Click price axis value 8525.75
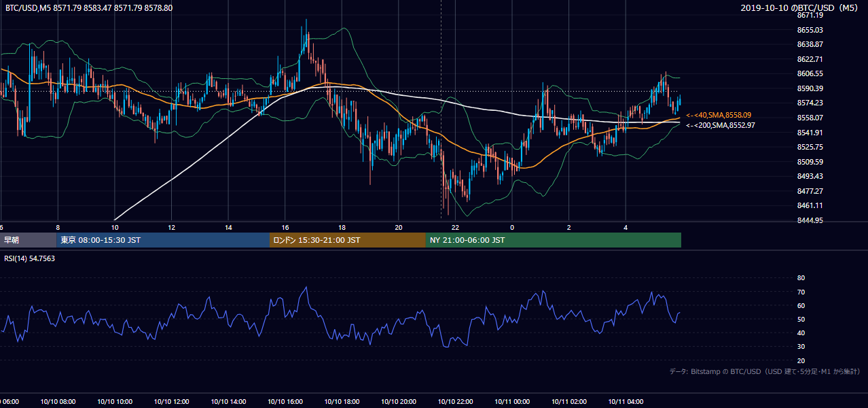Image resolution: width=868 pixels, height=408 pixels. coord(810,147)
